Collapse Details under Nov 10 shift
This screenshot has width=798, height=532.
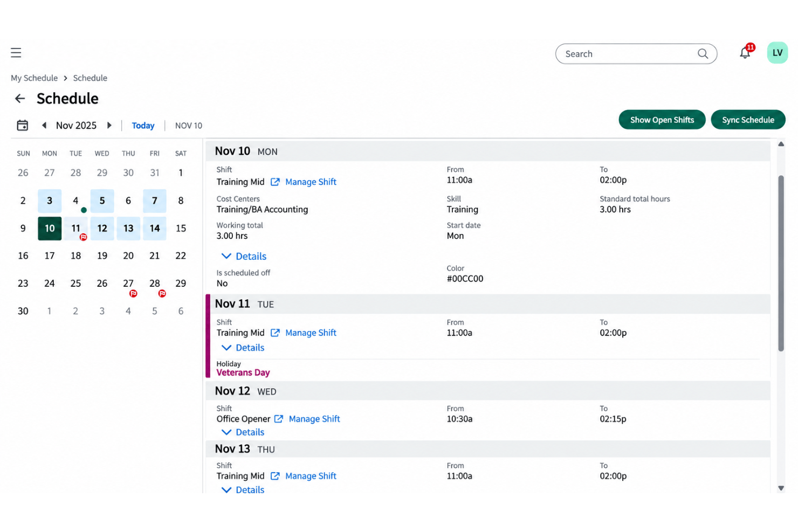[244, 256]
